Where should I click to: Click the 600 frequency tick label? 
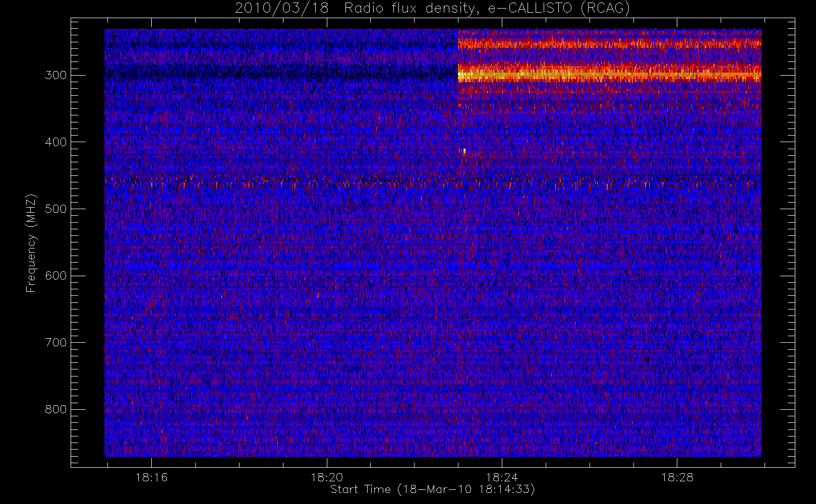(x=56, y=276)
